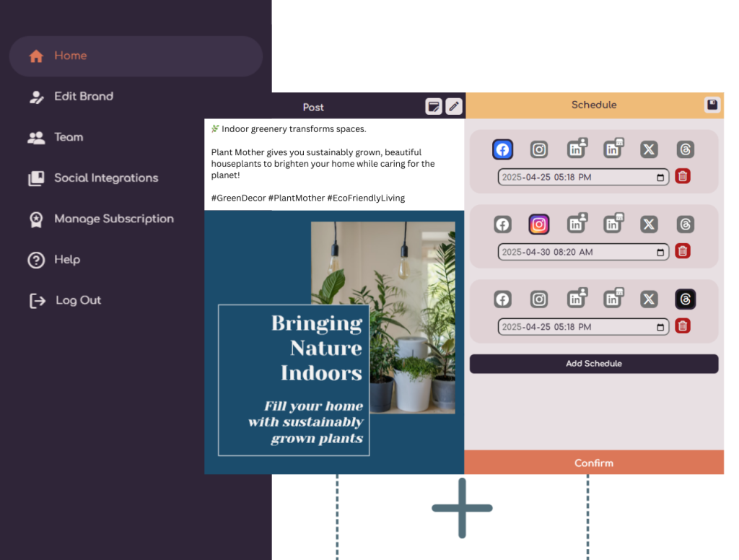
Task: Click the large plus add icon
Action: (x=463, y=508)
